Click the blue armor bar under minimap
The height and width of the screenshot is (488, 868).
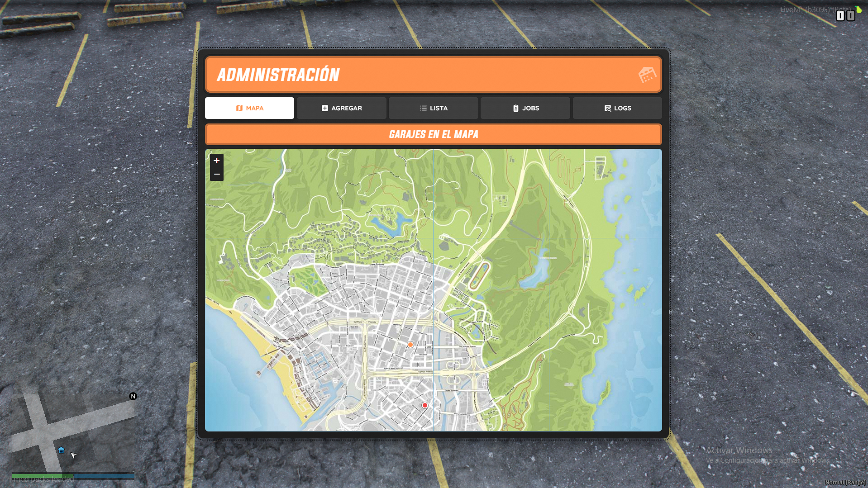click(x=105, y=476)
